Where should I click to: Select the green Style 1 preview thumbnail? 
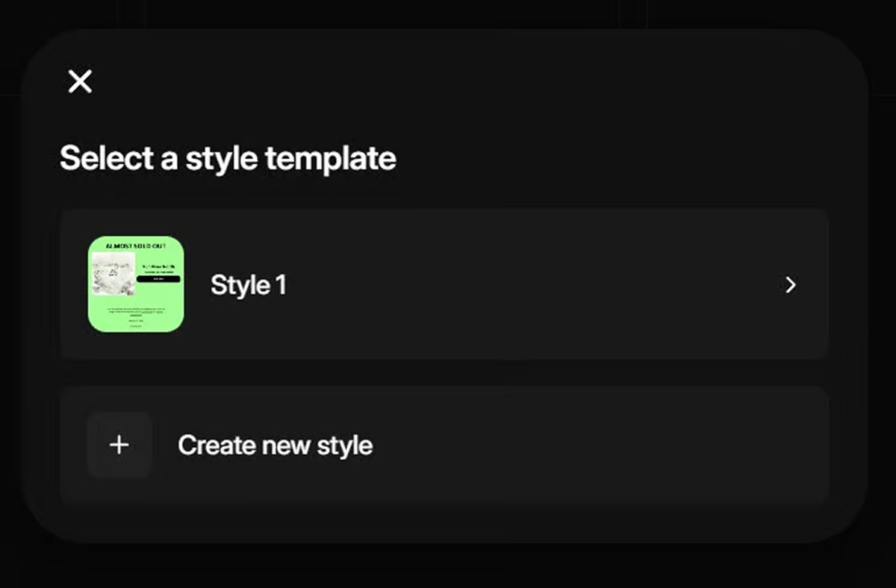pos(136,284)
